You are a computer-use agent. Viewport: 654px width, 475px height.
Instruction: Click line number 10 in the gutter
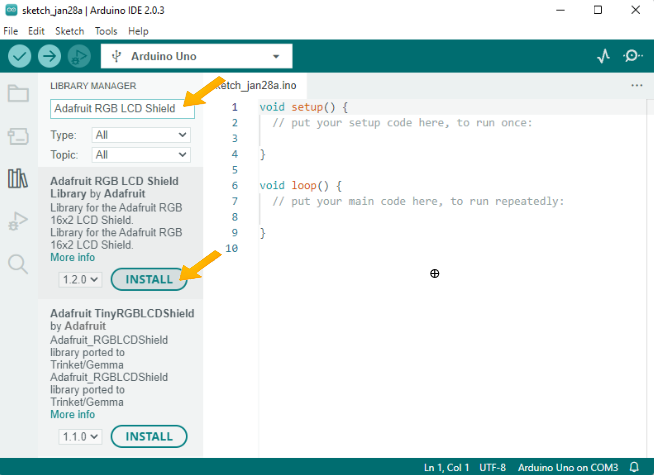point(231,249)
